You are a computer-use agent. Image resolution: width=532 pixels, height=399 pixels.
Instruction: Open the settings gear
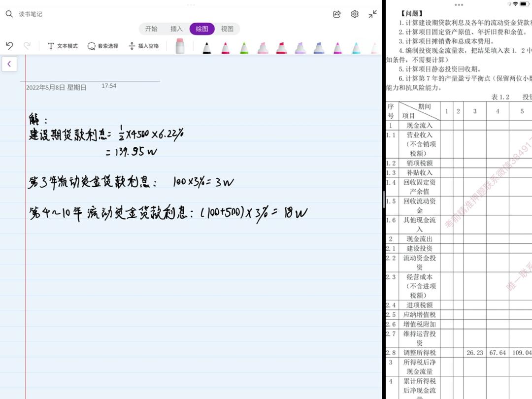pyautogui.click(x=355, y=14)
